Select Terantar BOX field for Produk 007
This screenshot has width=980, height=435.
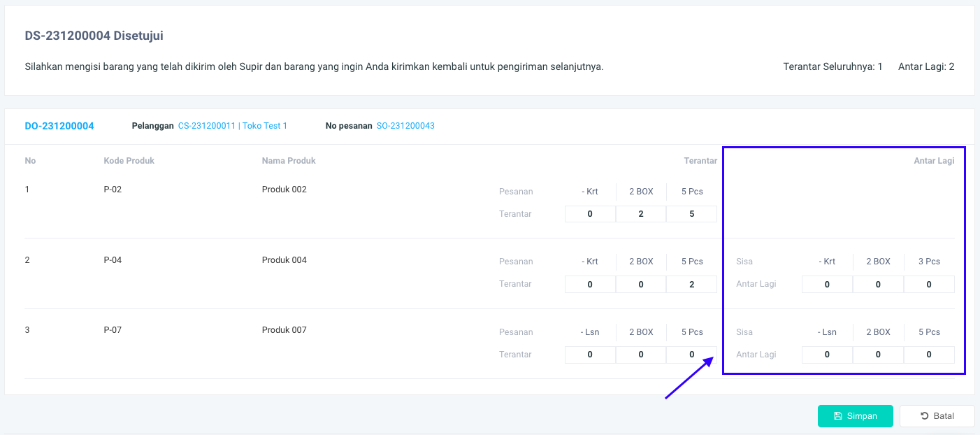coord(641,355)
